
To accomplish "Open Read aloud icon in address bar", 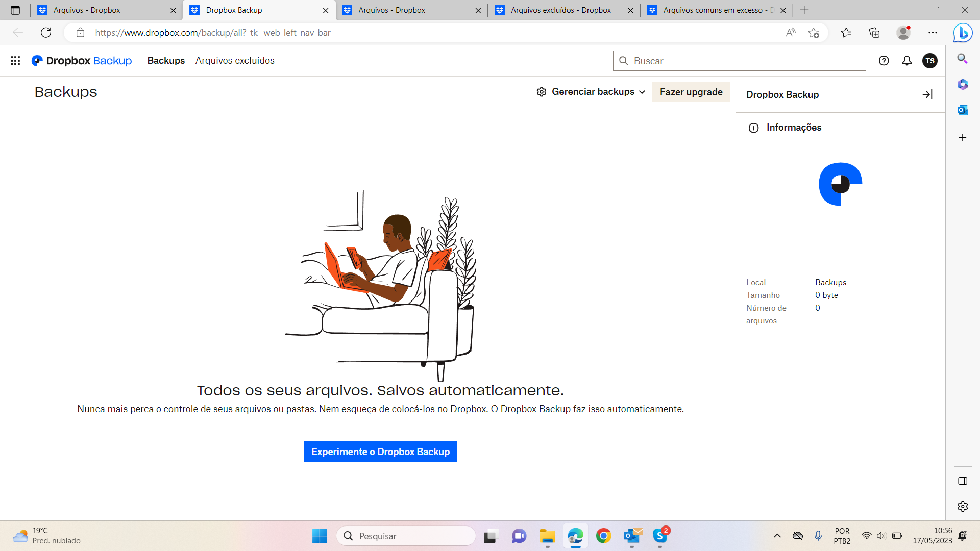I will pos(791,33).
